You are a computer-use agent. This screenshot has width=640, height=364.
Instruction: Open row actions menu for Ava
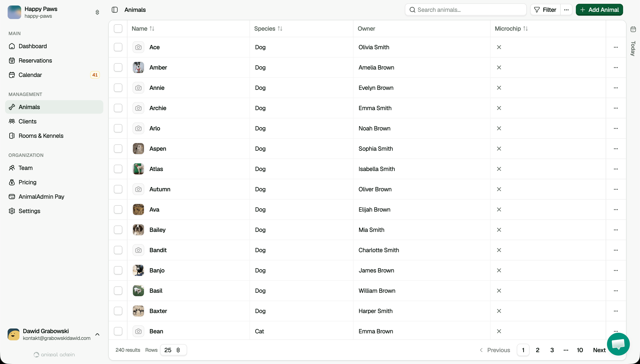[616, 209]
